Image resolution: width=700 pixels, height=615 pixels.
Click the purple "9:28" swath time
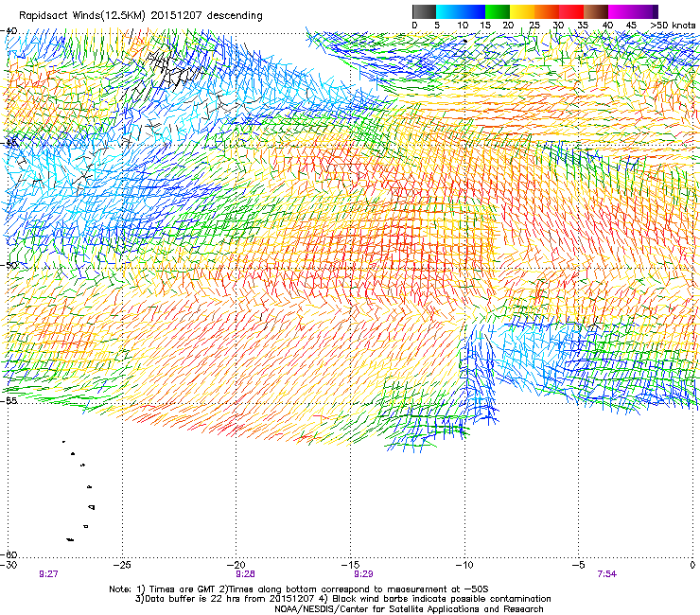coord(246,574)
